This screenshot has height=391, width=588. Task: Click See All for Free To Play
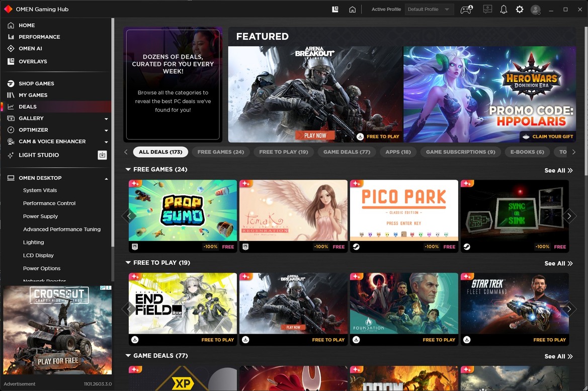[x=558, y=263]
